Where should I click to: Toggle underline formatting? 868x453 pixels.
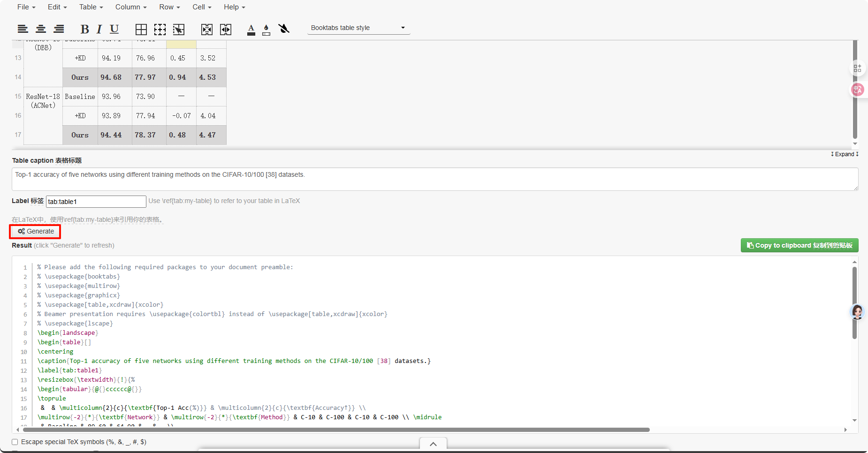pos(114,29)
